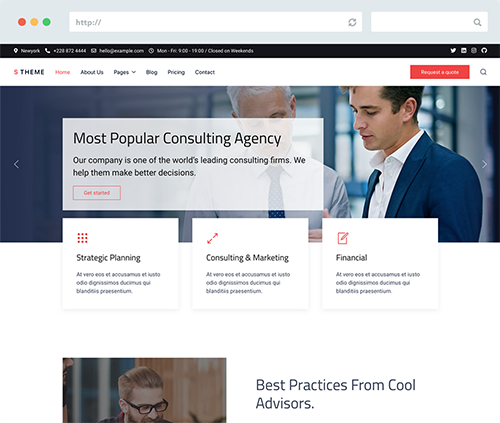Viewport: 500px width, 423px height.
Task: Select the Pricing menu item
Action: pos(176,72)
